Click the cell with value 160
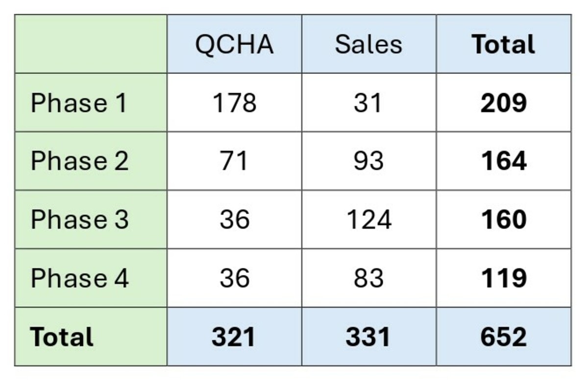The width and height of the screenshot is (588, 390). coord(504,219)
